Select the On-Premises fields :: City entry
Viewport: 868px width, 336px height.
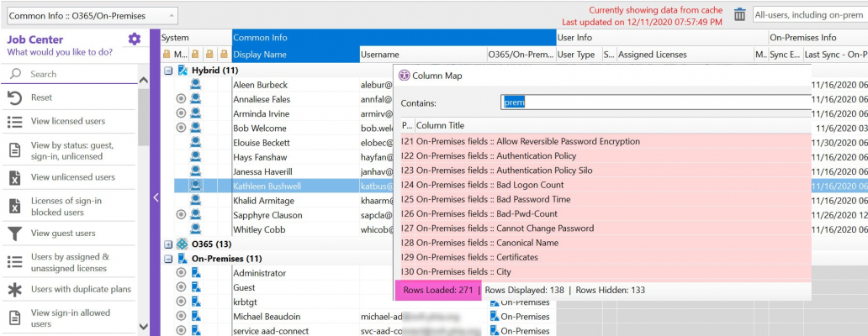pos(606,272)
